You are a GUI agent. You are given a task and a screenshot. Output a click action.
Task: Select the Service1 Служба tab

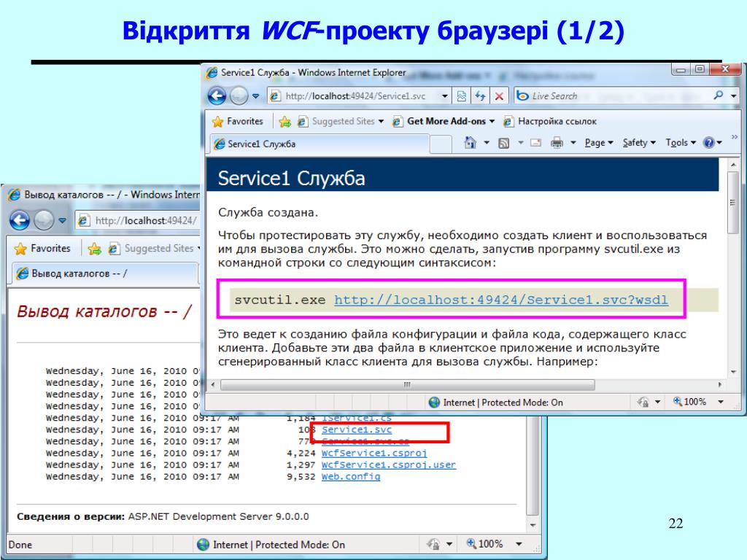point(320,144)
